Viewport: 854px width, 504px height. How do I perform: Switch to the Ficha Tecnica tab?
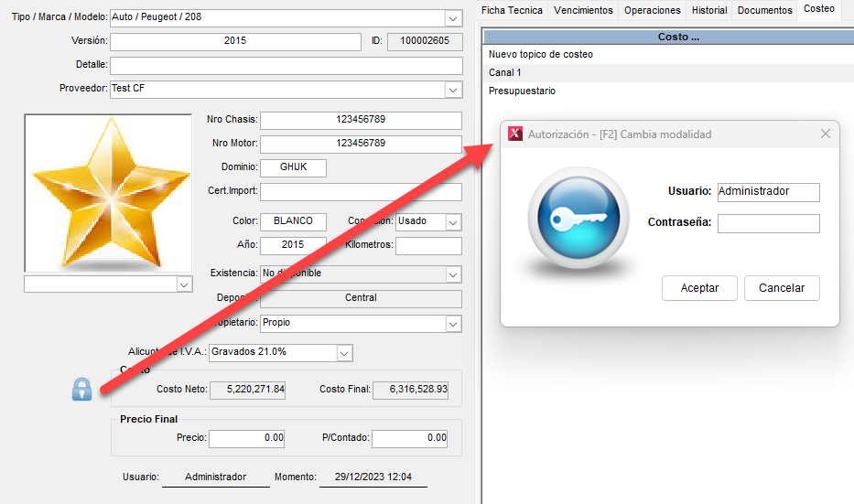pyautogui.click(x=513, y=10)
